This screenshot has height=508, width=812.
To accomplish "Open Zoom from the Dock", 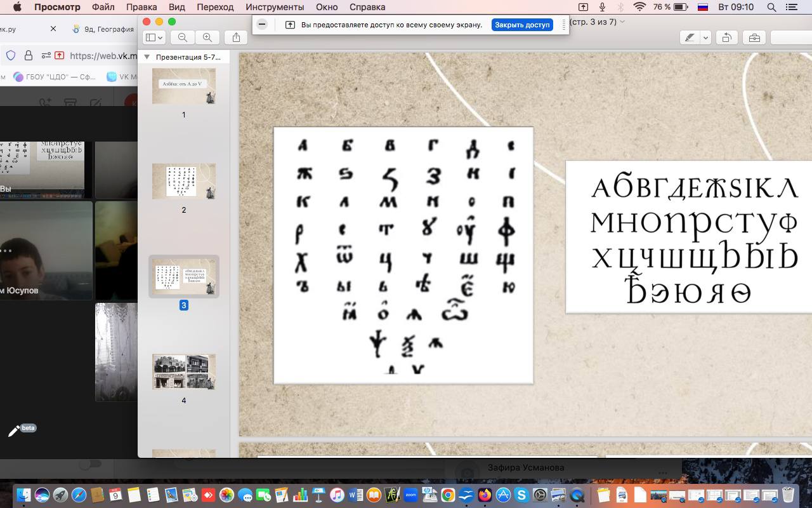I will [410, 495].
